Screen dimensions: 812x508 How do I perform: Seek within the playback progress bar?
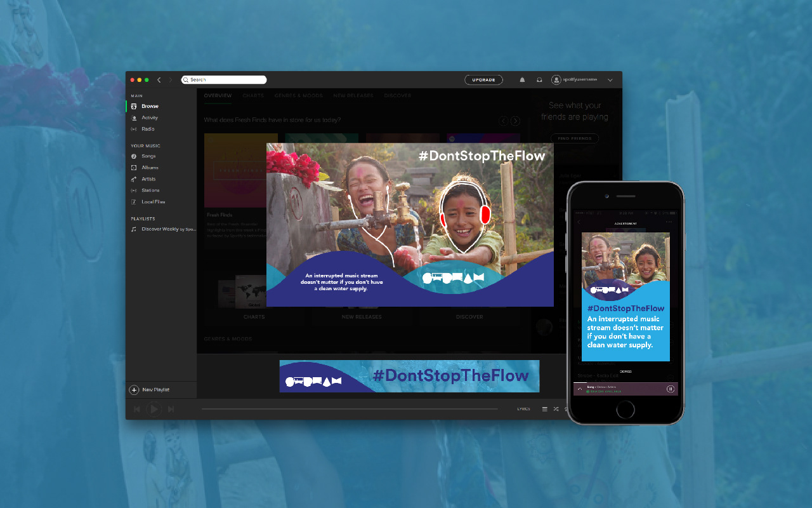point(350,409)
